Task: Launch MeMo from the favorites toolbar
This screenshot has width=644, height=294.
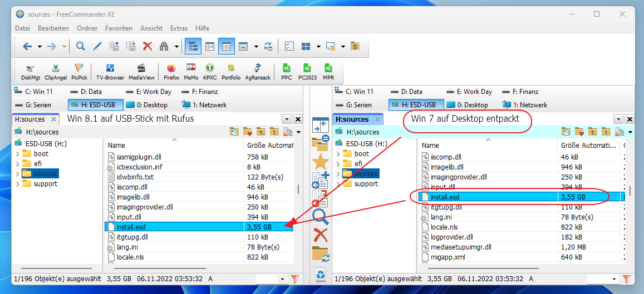Action: [x=190, y=72]
